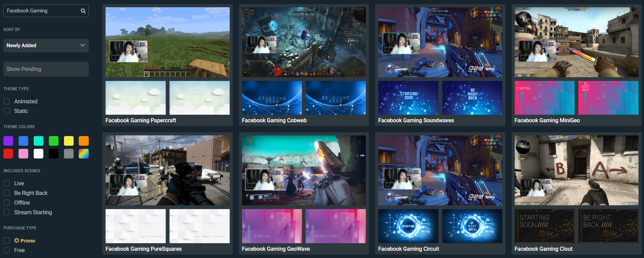Select the pink theme color swatch
644x258 pixels.
pos(23,154)
